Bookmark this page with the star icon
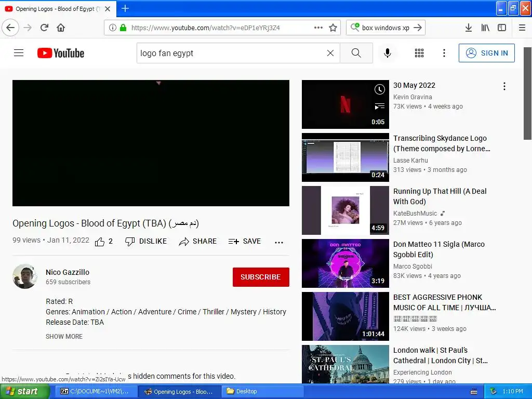Viewport: 532px width, 399px height. tap(333, 28)
